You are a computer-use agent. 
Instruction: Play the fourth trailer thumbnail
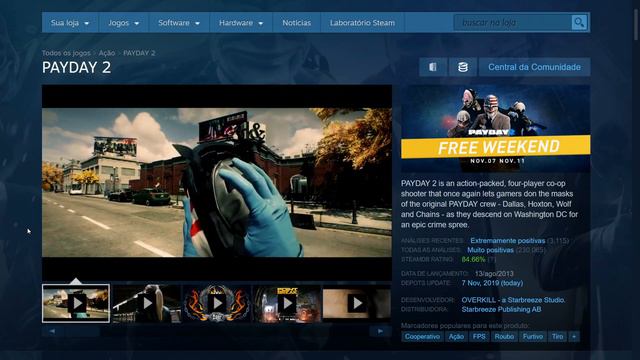(287, 303)
